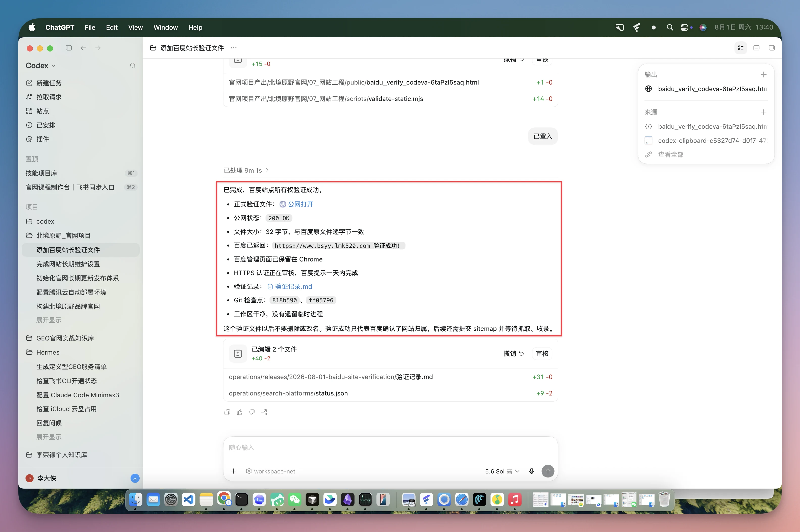Add an output with 输出 plus
The width and height of the screenshot is (800, 532).
point(763,74)
